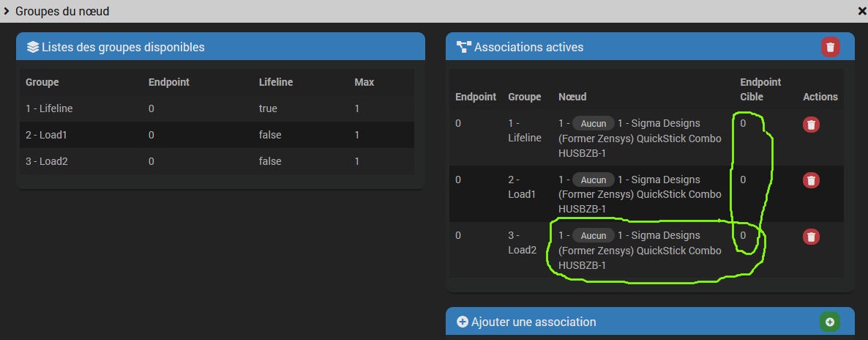
Task: Click the layers icon beside Listes des groupes
Action: coord(33,47)
